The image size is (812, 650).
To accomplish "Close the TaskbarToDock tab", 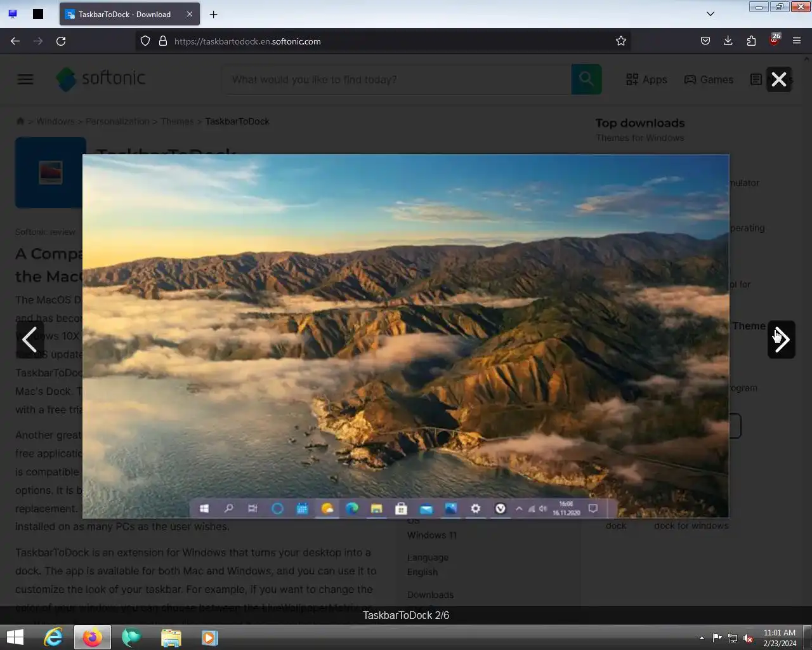I will coord(189,14).
